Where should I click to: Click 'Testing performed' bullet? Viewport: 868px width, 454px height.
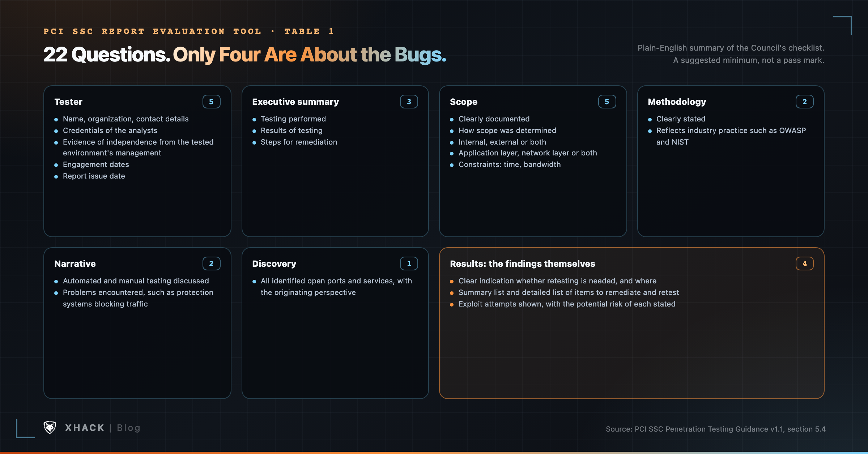point(293,119)
